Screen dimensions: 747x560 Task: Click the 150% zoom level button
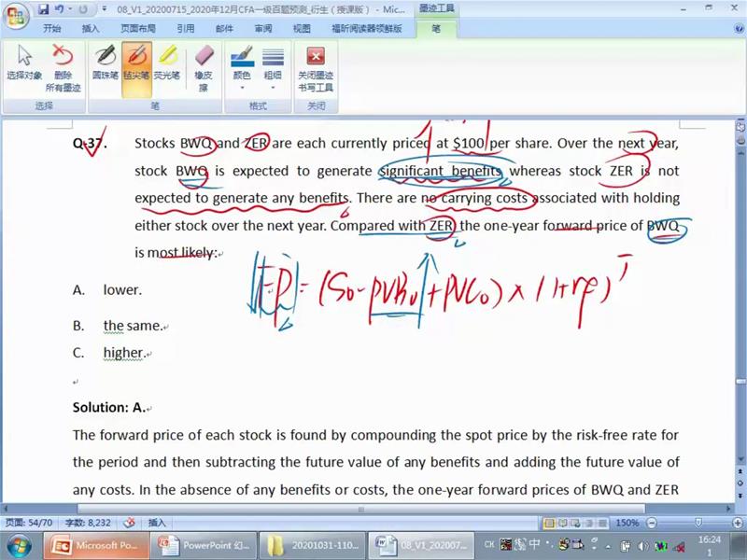[627, 524]
